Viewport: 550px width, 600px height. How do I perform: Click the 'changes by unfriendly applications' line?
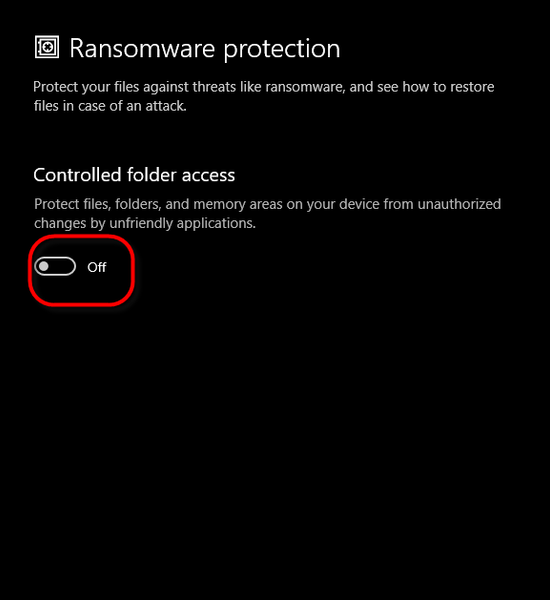pos(145,223)
